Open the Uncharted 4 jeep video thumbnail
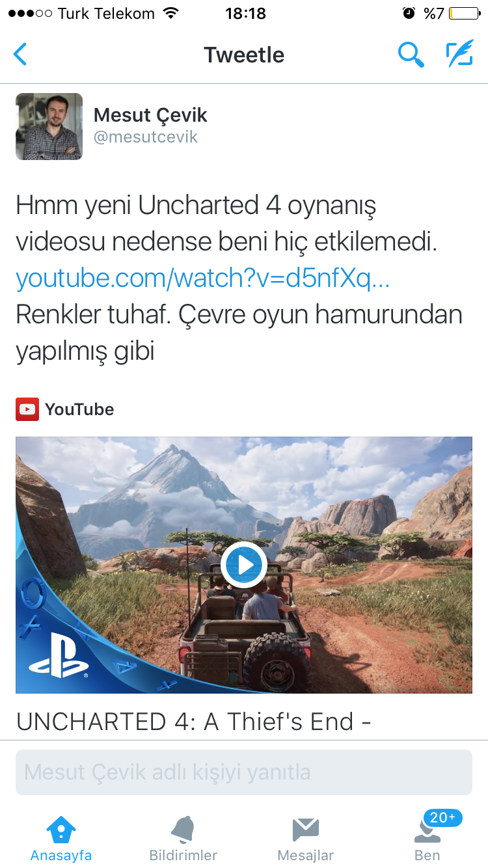This screenshot has width=488, height=868. coord(244,565)
